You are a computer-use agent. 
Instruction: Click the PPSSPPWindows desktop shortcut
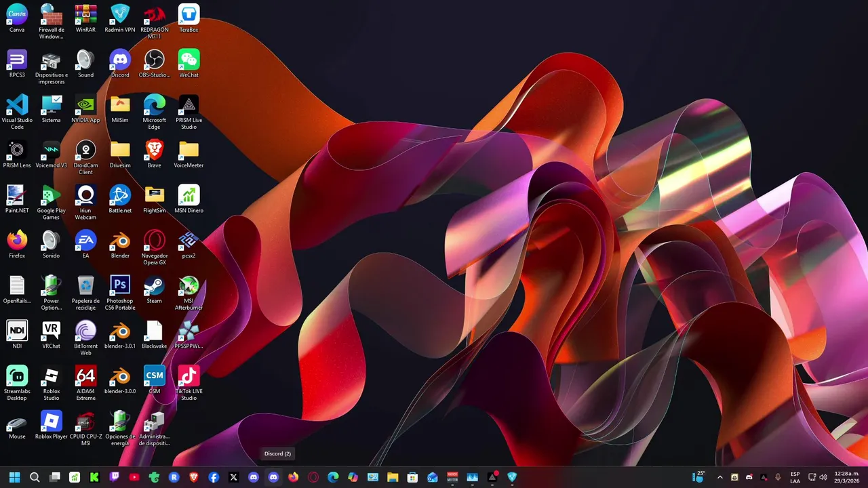(x=189, y=335)
